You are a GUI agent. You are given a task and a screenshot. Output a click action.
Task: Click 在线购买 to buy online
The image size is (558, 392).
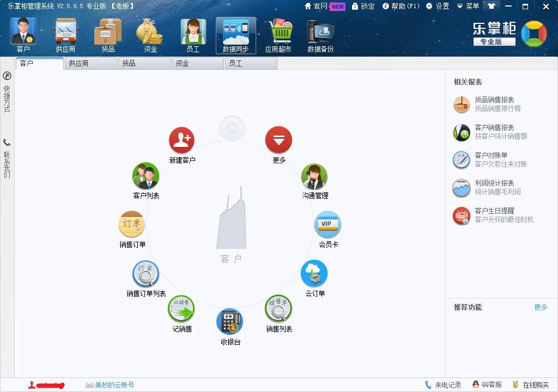click(x=531, y=385)
